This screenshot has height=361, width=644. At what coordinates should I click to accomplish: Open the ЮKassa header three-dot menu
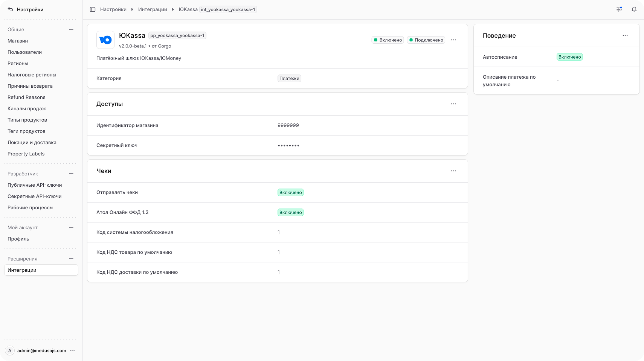[x=453, y=40]
